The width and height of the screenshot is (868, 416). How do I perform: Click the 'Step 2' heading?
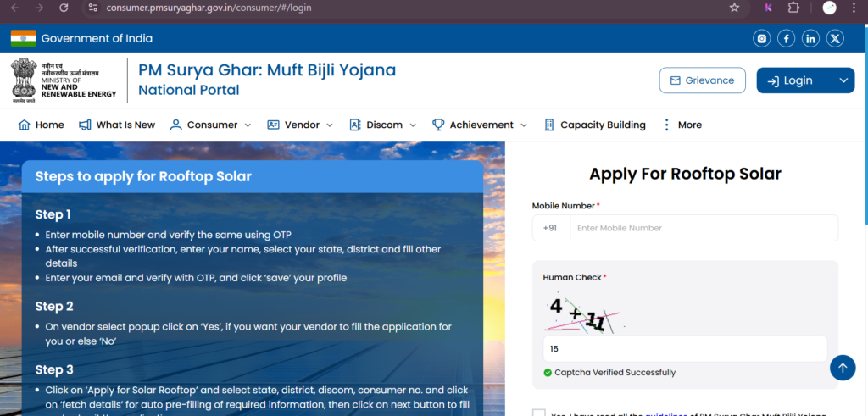(x=54, y=307)
